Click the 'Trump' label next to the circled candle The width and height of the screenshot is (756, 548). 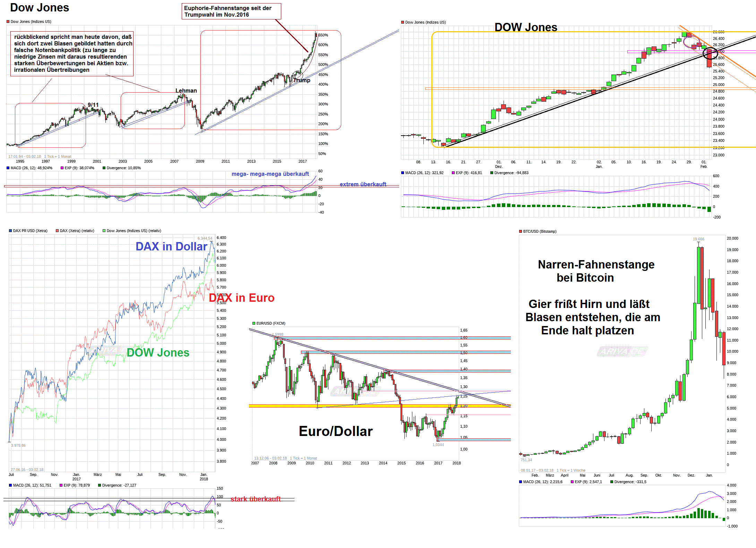302,80
